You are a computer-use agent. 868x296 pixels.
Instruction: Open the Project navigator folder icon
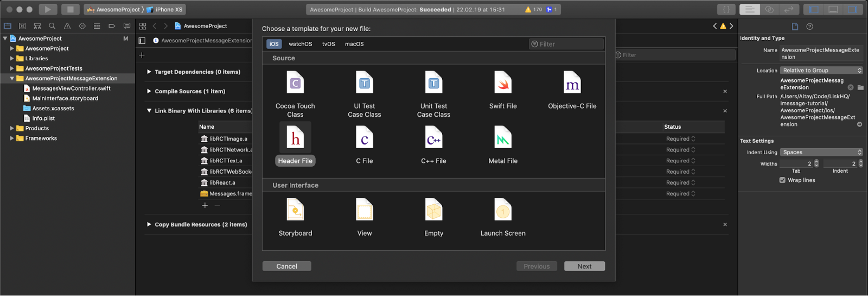pyautogui.click(x=8, y=26)
